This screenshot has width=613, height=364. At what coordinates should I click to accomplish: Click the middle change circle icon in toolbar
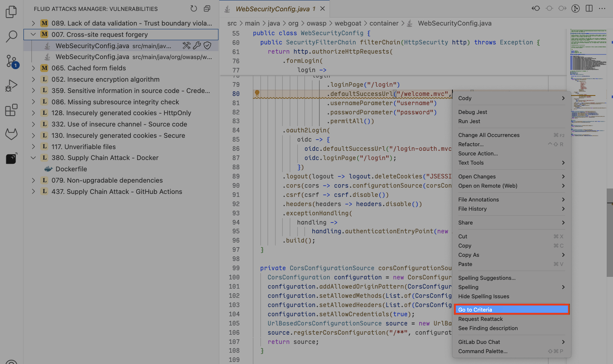549,8
